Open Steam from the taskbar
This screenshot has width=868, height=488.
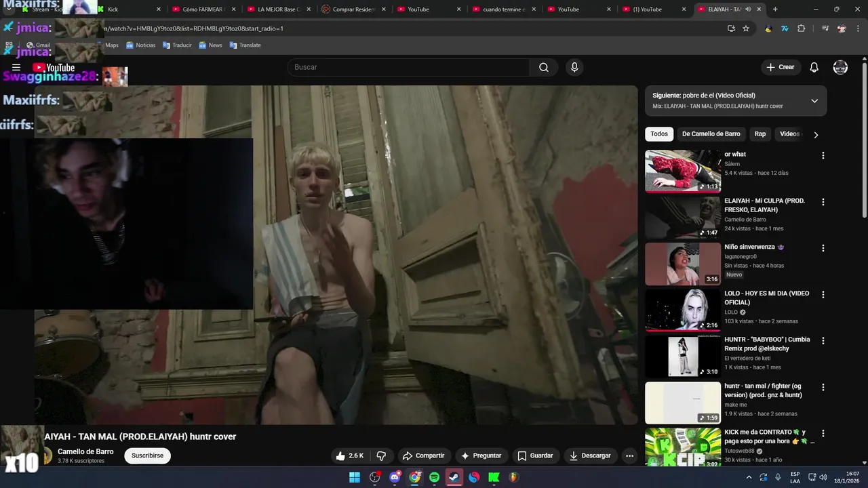(454, 477)
